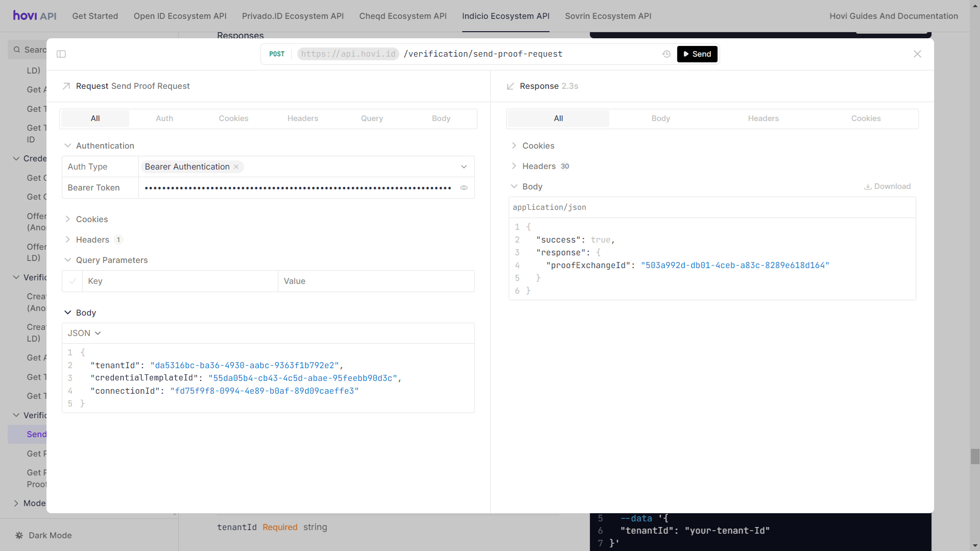The image size is (980, 551).
Task: Collapse the Authentication section
Action: 105,146
